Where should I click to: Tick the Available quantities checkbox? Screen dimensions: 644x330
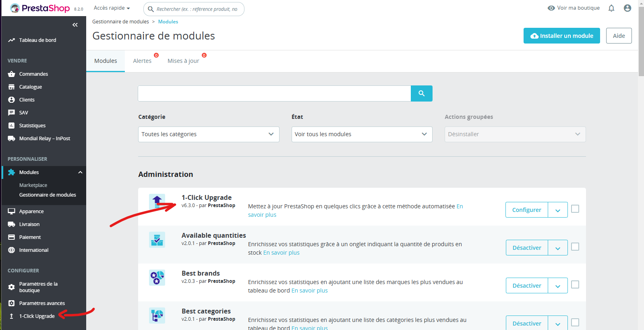click(575, 247)
